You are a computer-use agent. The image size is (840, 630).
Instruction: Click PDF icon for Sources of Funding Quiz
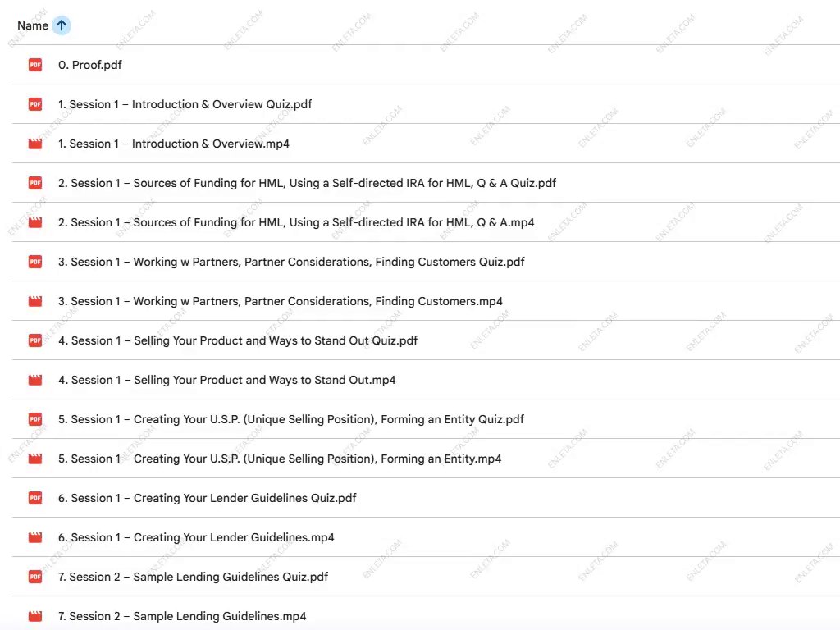tap(35, 183)
